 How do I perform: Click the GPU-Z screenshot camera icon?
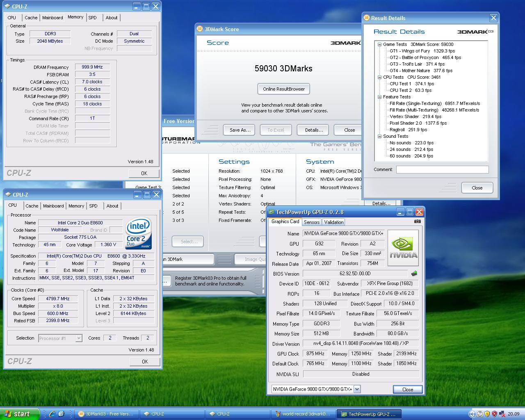coord(418,221)
